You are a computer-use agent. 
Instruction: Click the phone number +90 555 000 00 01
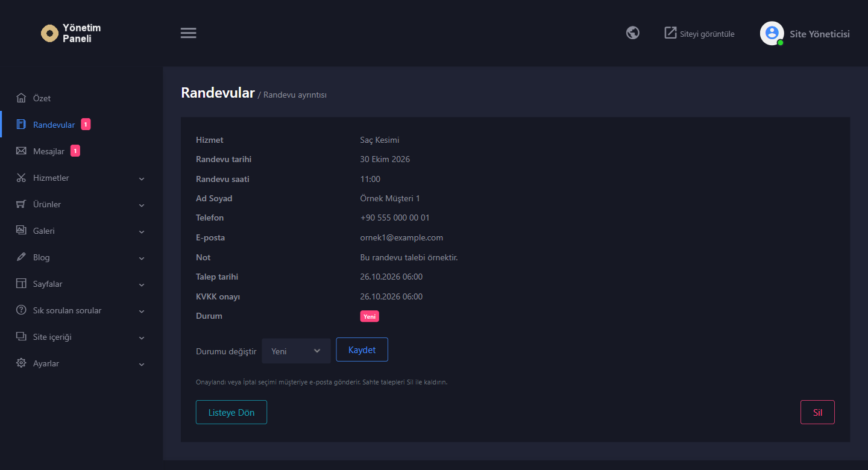(x=395, y=218)
